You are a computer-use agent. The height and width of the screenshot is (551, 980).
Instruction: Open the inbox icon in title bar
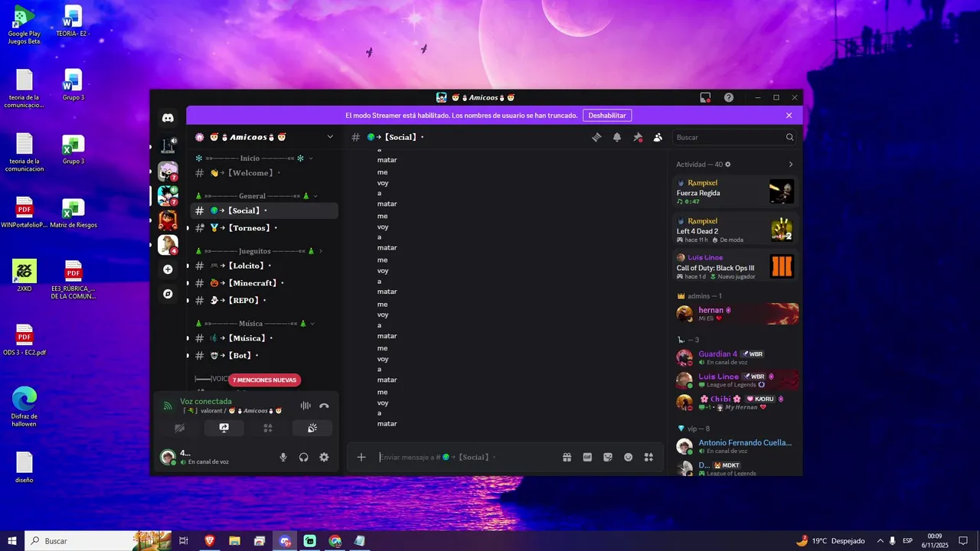click(705, 97)
